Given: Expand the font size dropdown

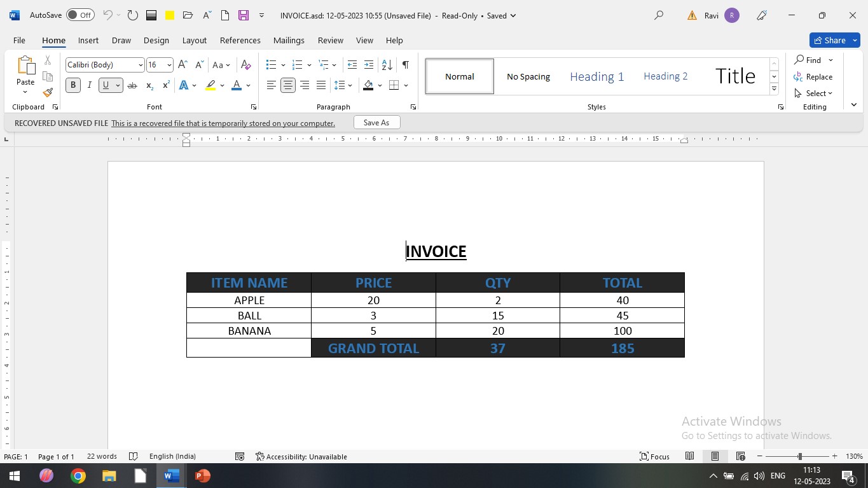Looking at the screenshot, I should coord(169,65).
